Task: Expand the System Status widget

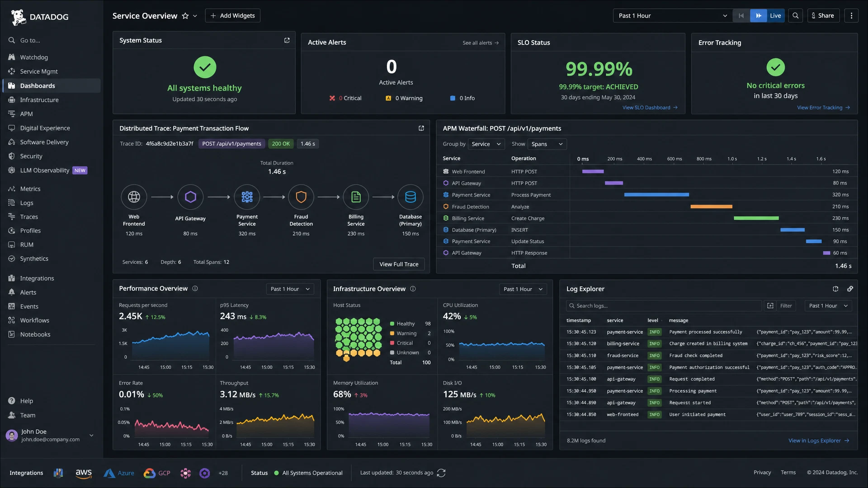Action: pyautogui.click(x=287, y=40)
